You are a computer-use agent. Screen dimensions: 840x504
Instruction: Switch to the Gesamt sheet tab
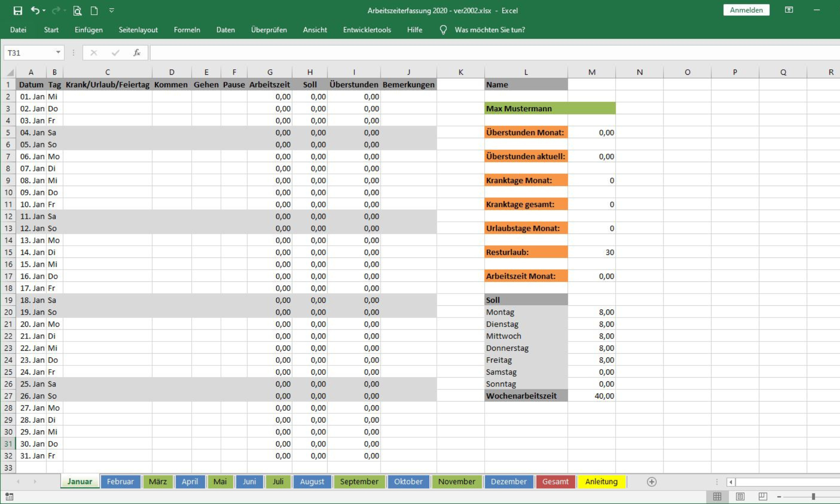pyautogui.click(x=555, y=482)
